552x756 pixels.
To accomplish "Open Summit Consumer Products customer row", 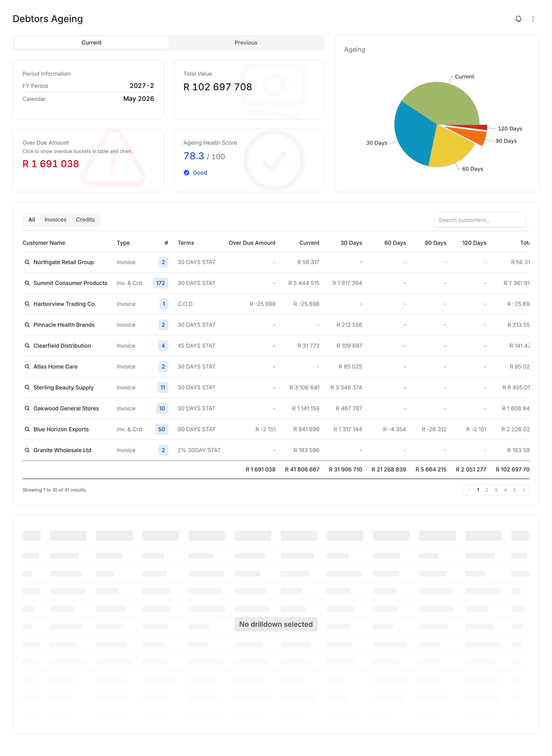I will [x=276, y=283].
